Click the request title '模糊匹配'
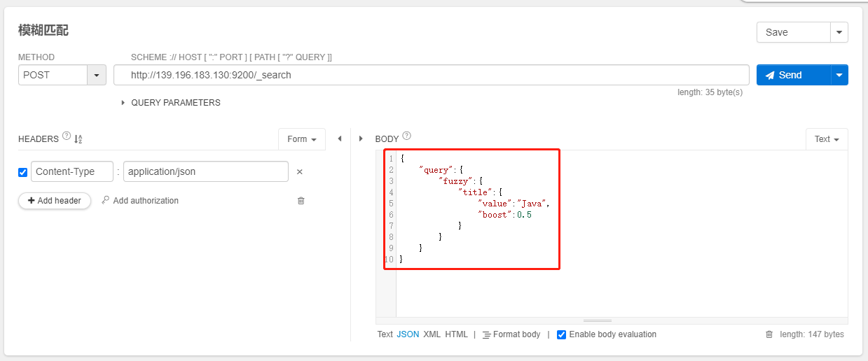The width and height of the screenshot is (868, 361). point(43,31)
